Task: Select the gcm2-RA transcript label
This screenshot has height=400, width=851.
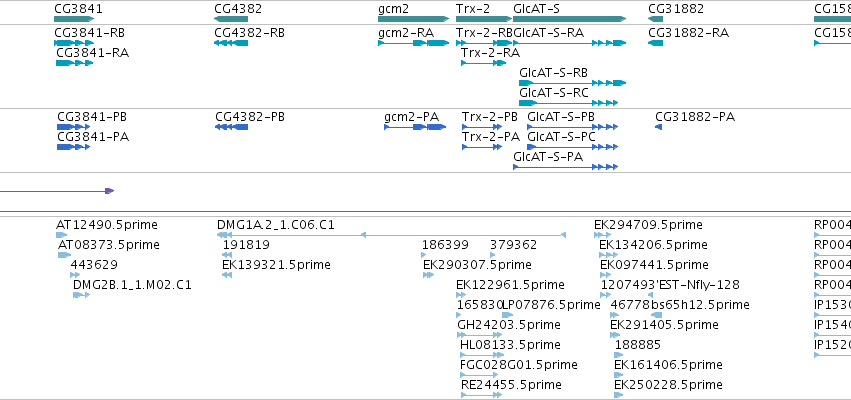Action: tap(406, 33)
